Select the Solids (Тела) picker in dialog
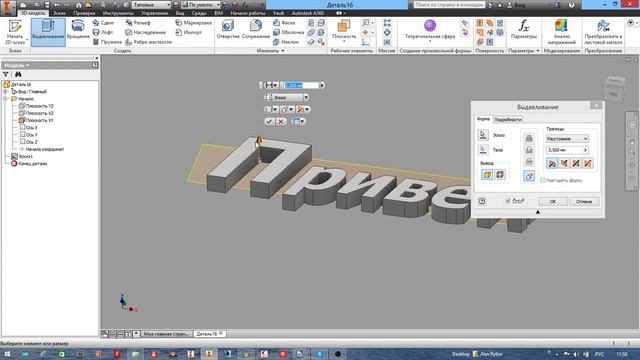This screenshot has width=640, height=360. [483, 150]
